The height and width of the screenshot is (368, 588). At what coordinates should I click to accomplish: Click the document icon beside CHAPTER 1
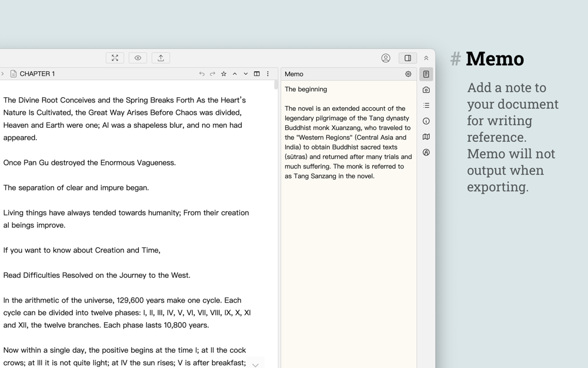(13, 74)
